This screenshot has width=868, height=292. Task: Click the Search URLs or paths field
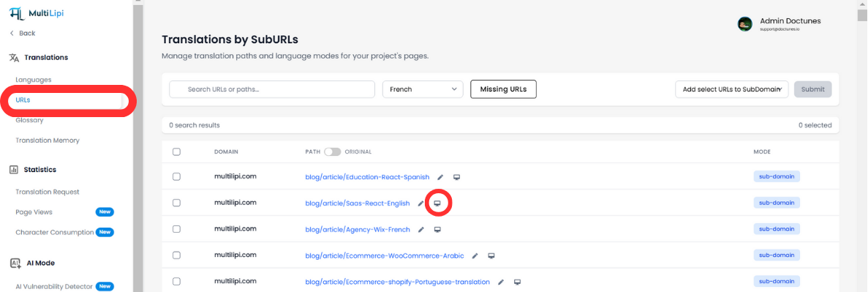[x=272, y=89]
